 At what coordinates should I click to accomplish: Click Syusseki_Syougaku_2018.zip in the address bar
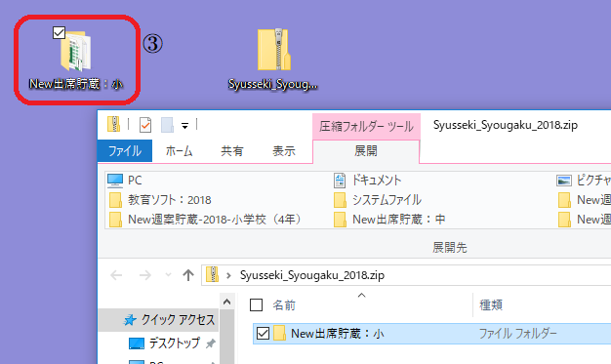point(312,275)
